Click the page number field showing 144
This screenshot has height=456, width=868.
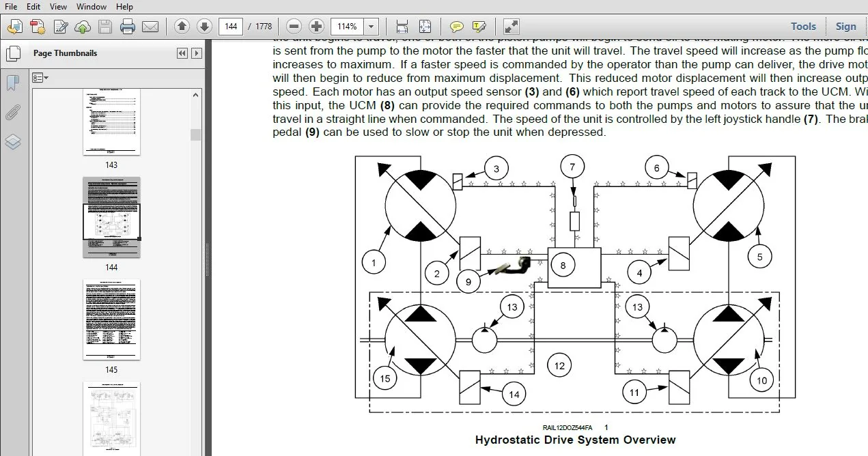[231, 27]
